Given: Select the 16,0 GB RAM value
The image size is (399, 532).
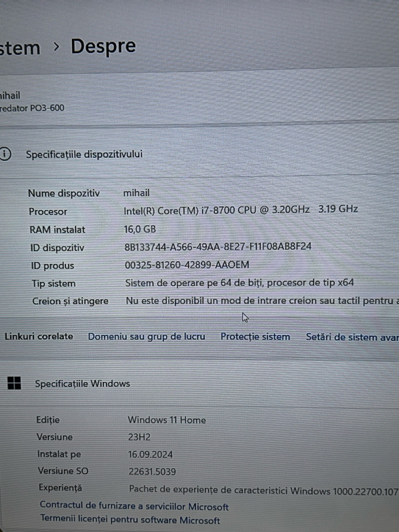Looking at the screenshot, I should point(140,229).
